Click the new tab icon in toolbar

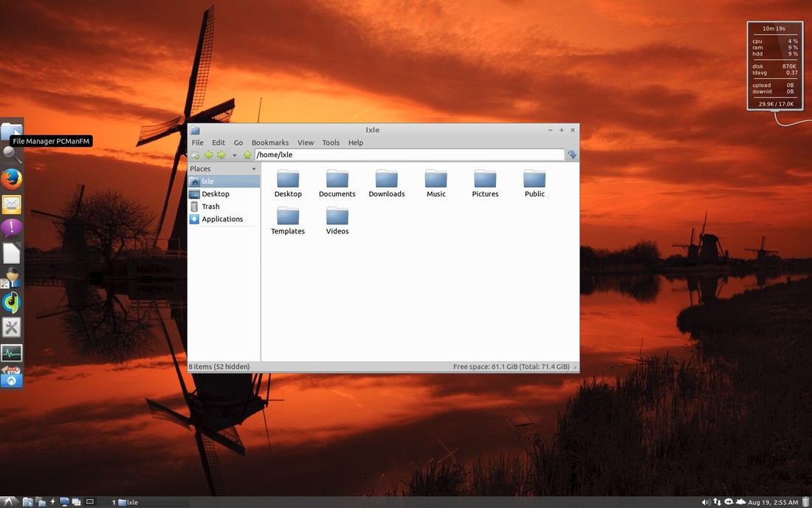tap(195, 155)
